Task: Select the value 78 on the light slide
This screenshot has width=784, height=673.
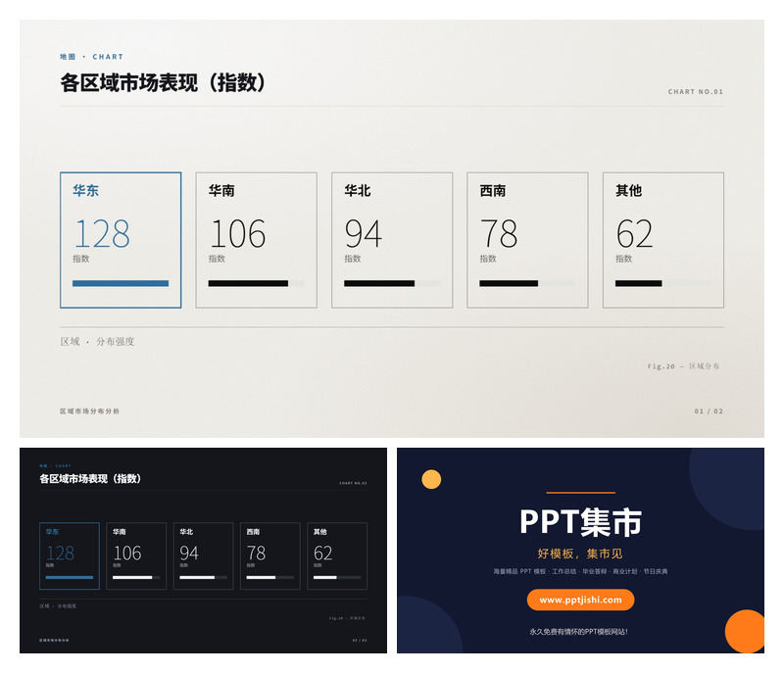Action: point(499,233)
